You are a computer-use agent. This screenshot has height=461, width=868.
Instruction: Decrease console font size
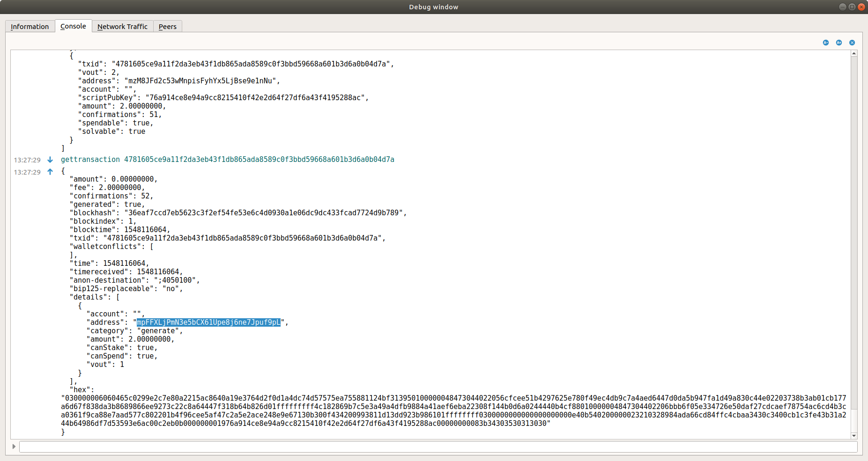(x=825, y=43)
